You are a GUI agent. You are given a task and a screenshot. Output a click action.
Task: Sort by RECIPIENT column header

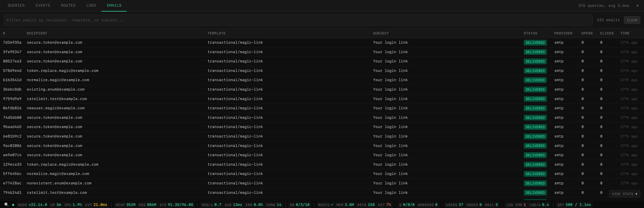point(37,33)
